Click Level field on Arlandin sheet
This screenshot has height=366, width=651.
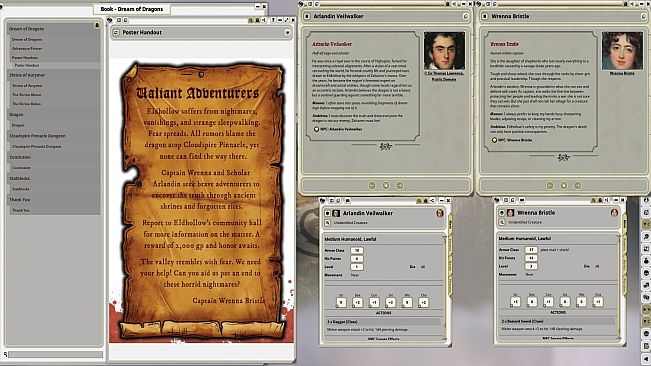[x=357, y=267]
